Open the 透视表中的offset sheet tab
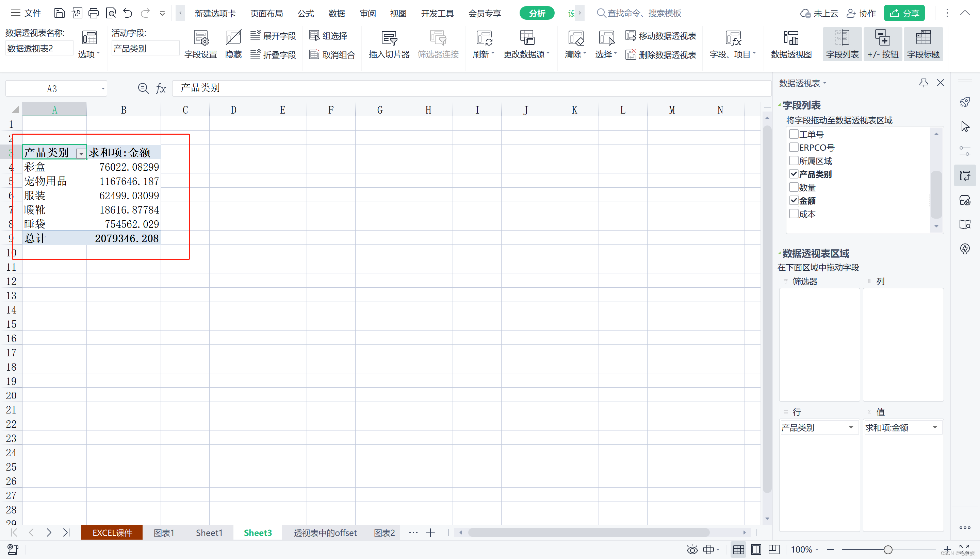The width and height of the screenshot is (980, 559). tap(325, 532)
